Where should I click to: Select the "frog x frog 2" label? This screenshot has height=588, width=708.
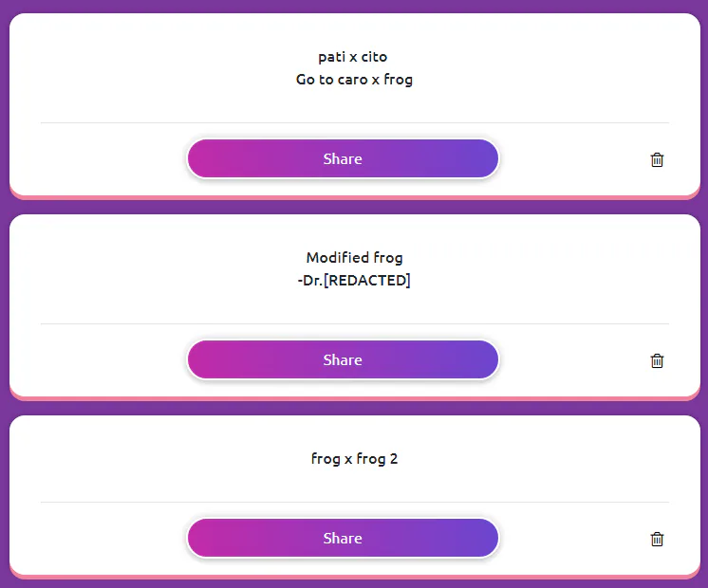coord(354,459)
